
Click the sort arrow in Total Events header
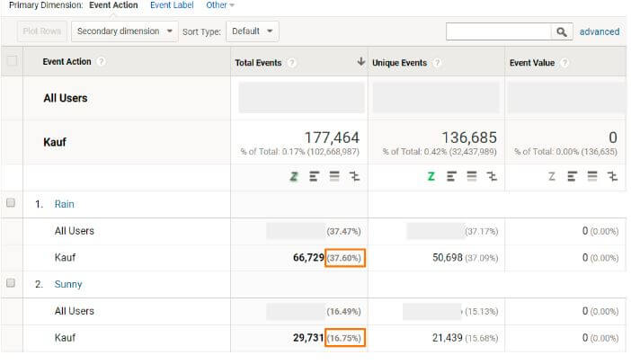click(x=360, y=62)
